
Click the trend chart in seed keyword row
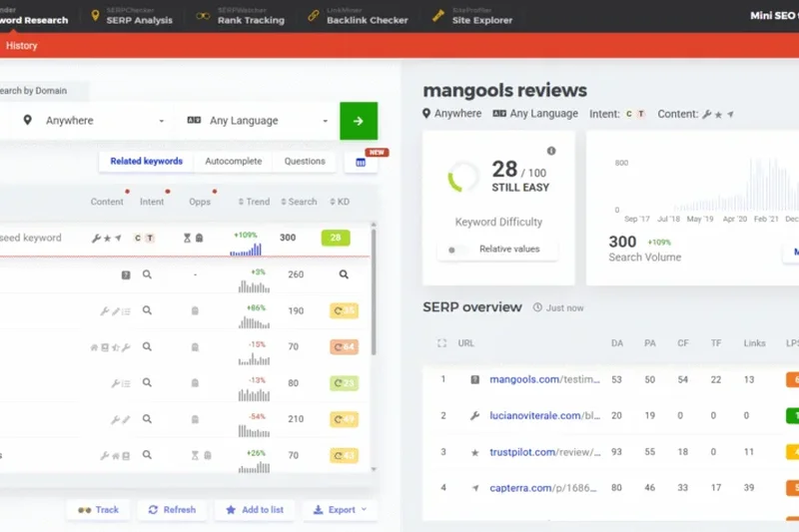click(x=246, y=250)
